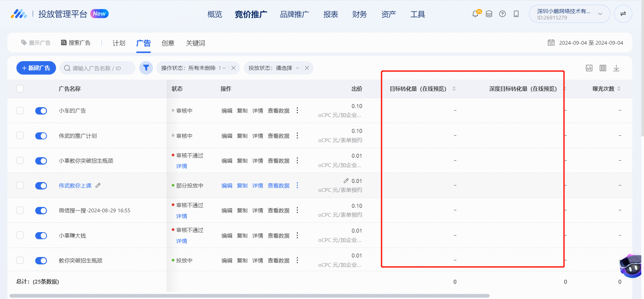
Task: Click the ad name / ID search field
Action: 97,68
